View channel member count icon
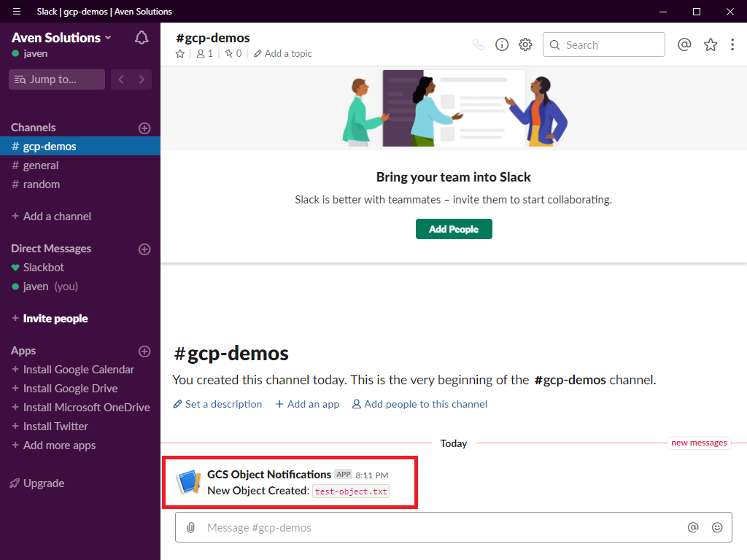747x560 pixels. 205,54
